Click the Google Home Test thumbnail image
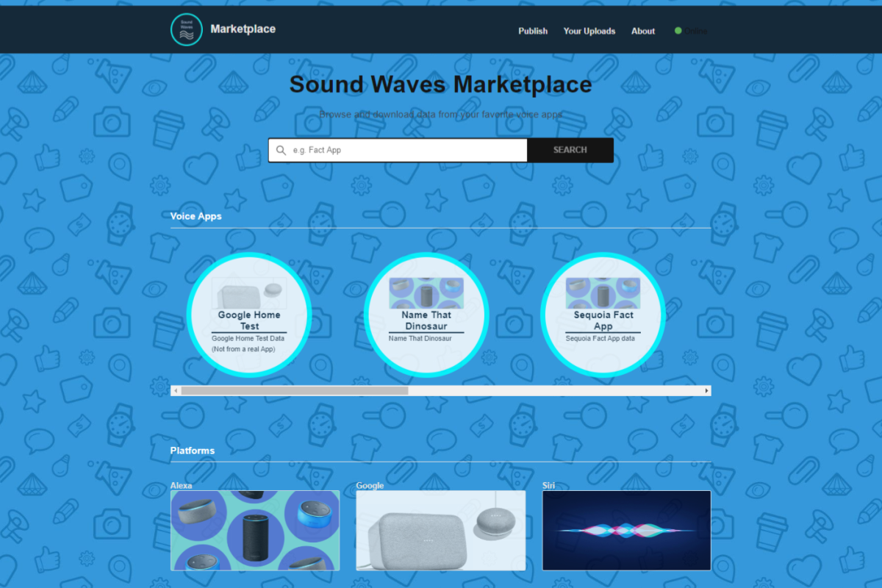The height and width of the screenshot is (588, 882). 249,293
